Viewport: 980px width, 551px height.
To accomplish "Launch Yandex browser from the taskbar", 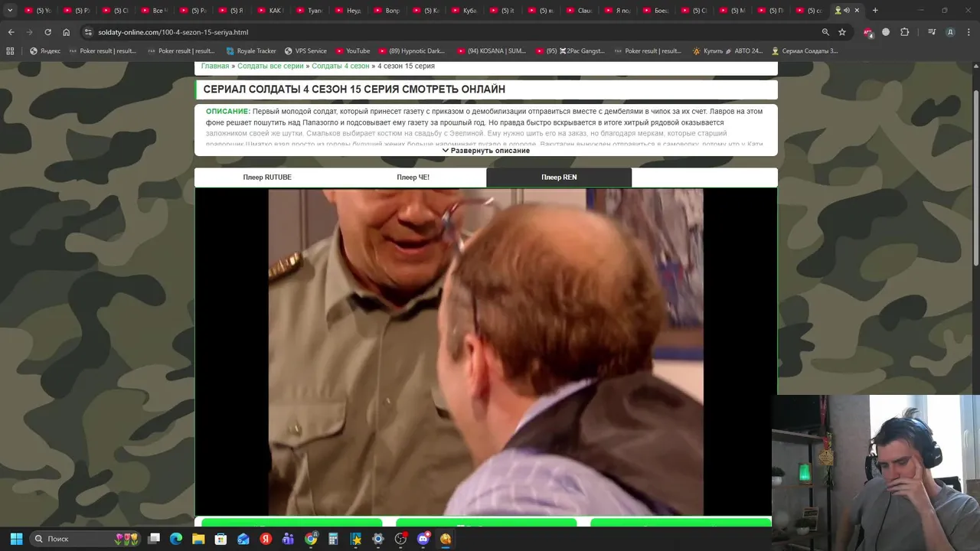I will 266,539.
